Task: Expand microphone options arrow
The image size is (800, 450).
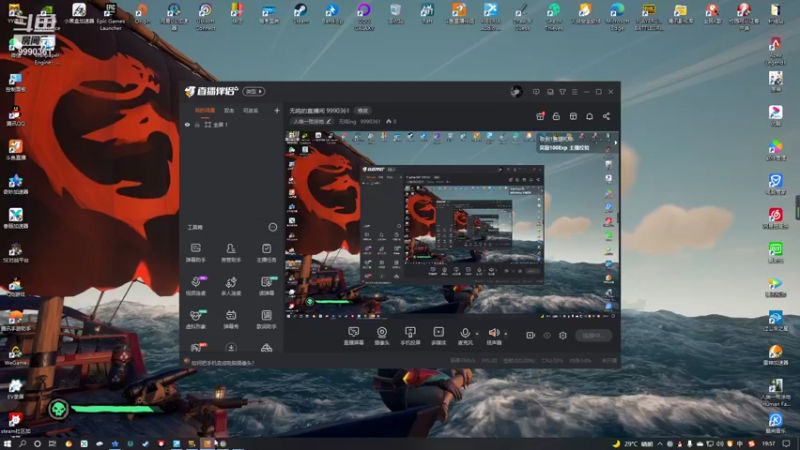Action: point(477,334)
